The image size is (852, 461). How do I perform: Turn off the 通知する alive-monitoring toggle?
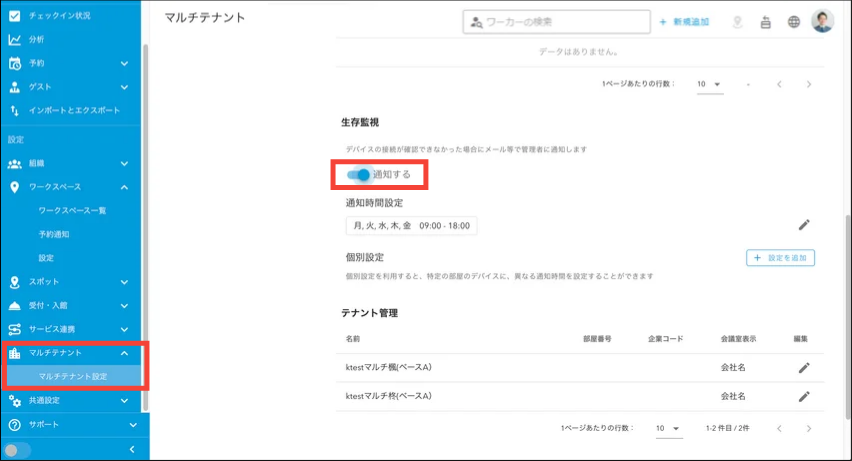click(x=358, y=174)
